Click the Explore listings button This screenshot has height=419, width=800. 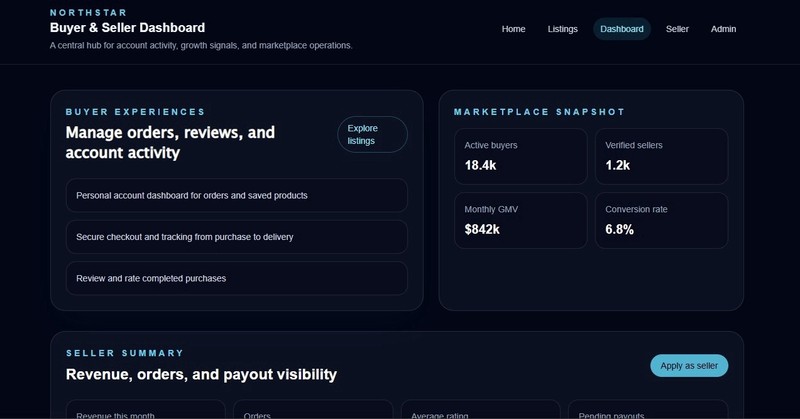point(372,135)
